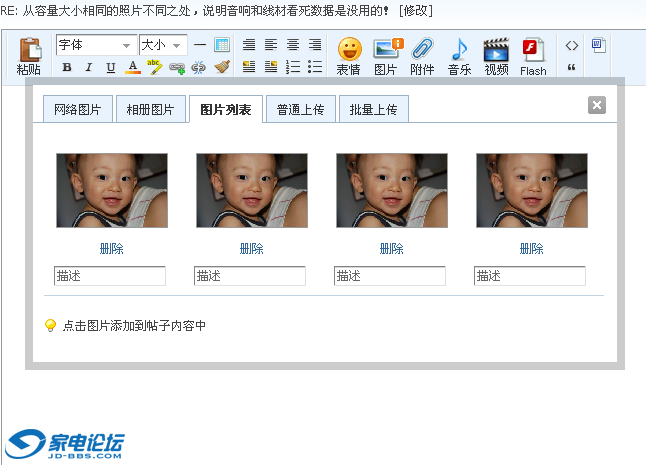Image resolution: width=646 pixels, height=465 pixels.
Task: Click the fourth baby photo thumbnail
Action: pos(532,190)
